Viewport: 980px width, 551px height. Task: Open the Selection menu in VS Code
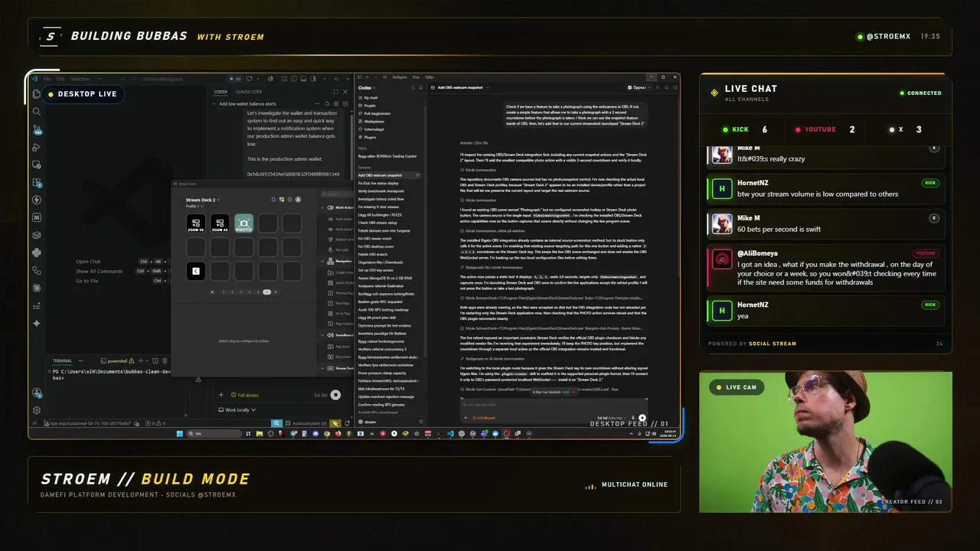tap(80, 79)
